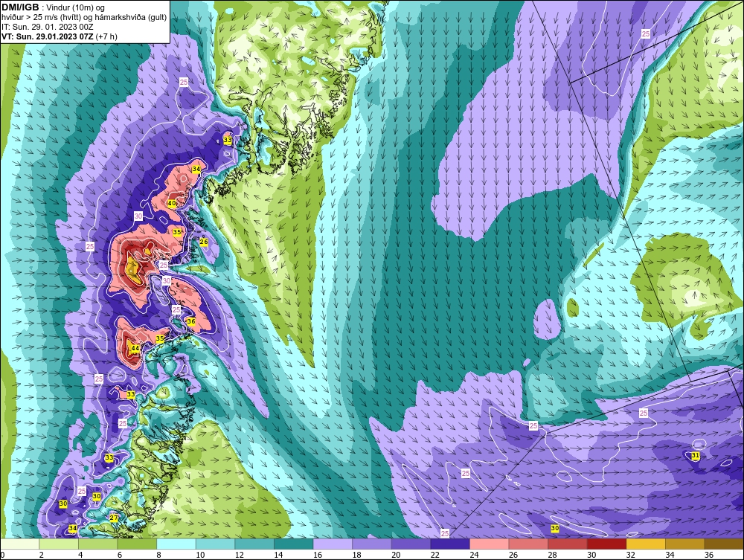Click the yellow gust label 27
The image size is (744, 560).
pos(114,518)
